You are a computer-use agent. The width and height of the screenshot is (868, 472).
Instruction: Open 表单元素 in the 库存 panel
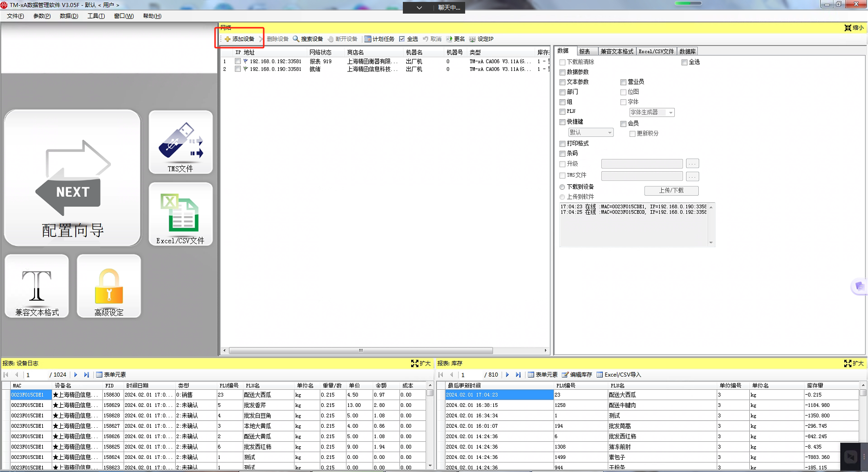[542, 375]
